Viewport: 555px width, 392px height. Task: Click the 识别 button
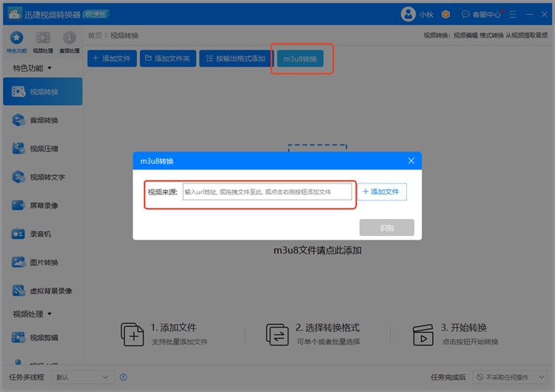tap(386, 228)
